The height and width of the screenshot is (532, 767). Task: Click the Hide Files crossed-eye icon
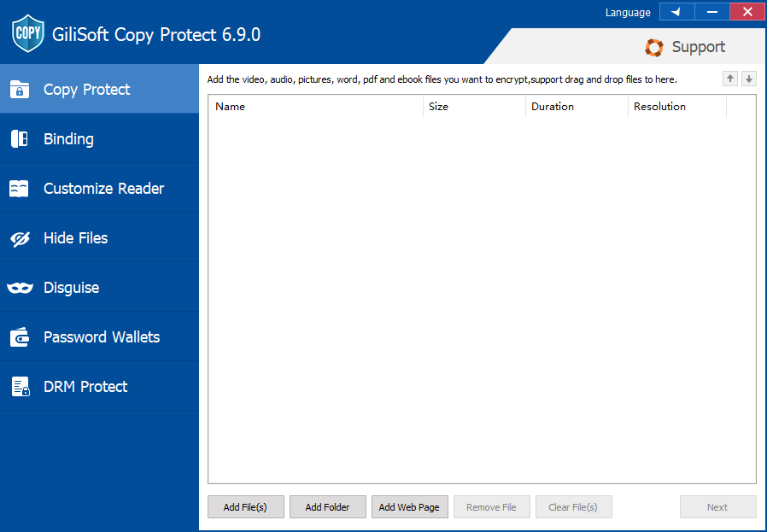[20, 238]
